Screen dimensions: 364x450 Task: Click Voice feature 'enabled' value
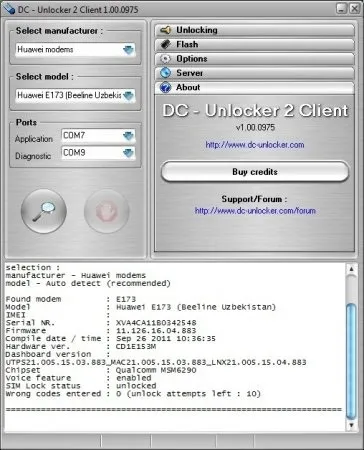coord(134,378)
